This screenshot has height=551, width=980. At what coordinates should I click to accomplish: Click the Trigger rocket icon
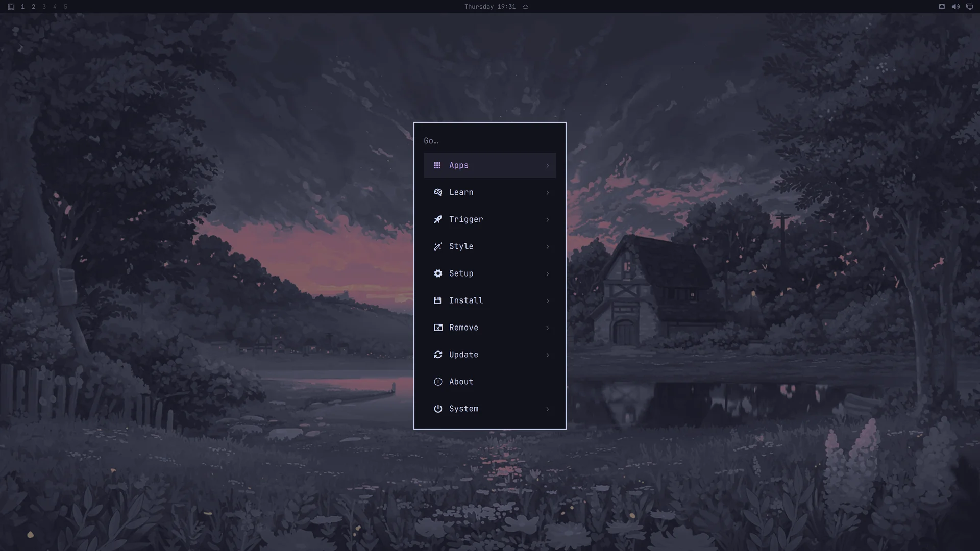[438, 219]
